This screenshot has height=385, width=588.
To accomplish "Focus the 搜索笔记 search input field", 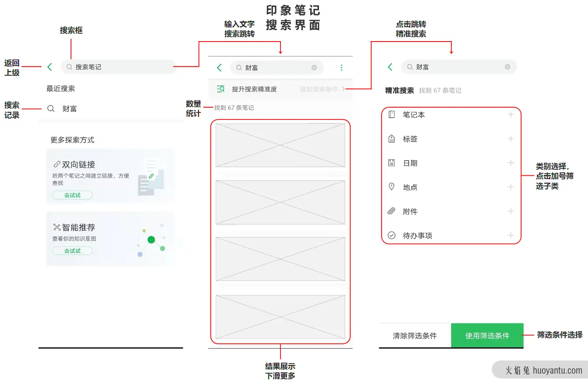I will [119, 67].
